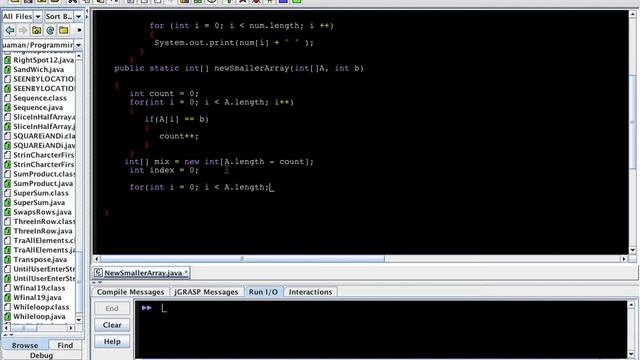
Task: Select Transpose.java in file list
Action: (x=40, y=260)
